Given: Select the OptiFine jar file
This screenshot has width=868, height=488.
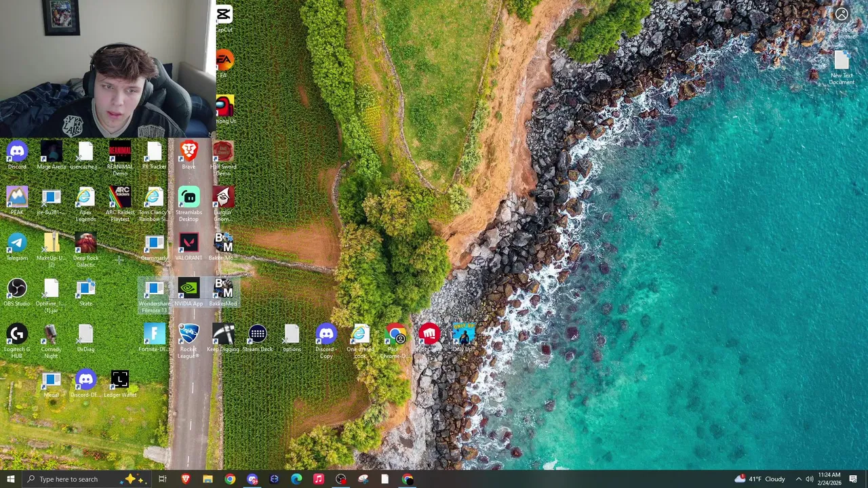Looking at the screenshot, I should [x=52, y=296].
